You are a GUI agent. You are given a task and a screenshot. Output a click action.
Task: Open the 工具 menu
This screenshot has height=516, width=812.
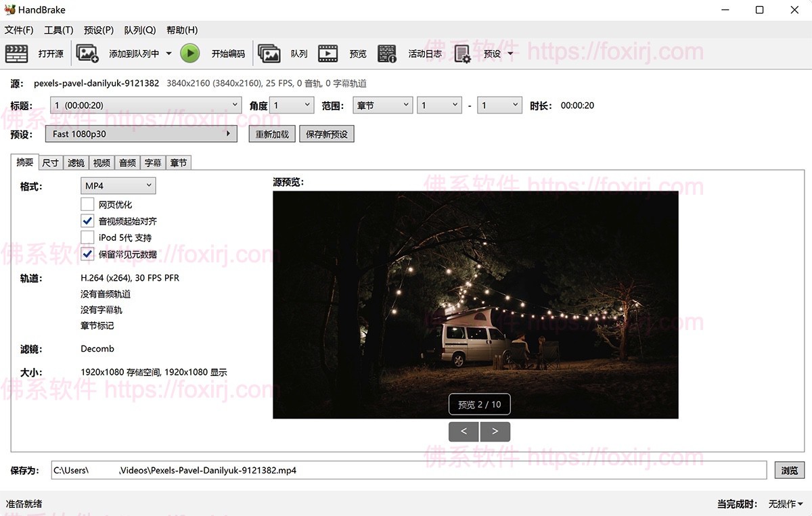[x=58, y=30]
